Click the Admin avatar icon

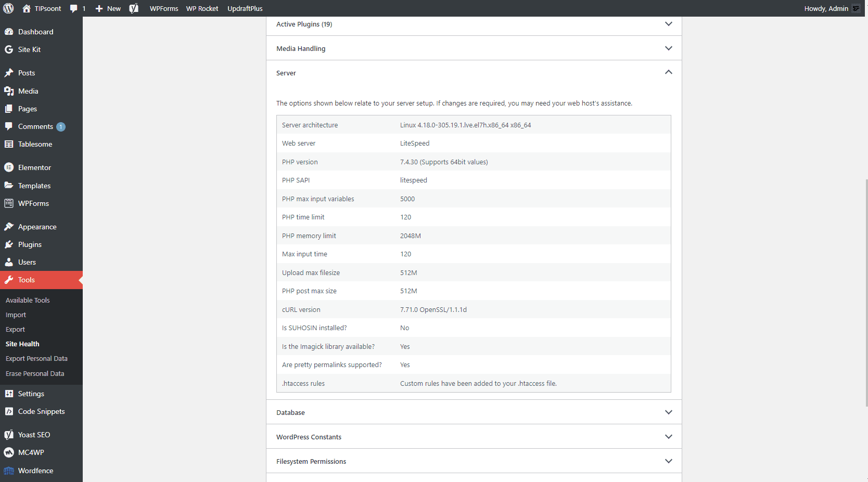856,8
